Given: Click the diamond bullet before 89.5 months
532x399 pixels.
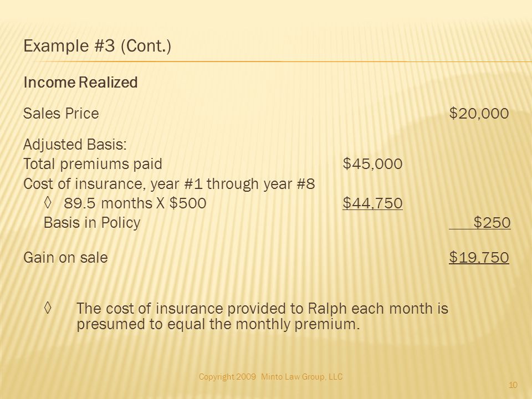Looking at the screenshot, I should 48,203.
